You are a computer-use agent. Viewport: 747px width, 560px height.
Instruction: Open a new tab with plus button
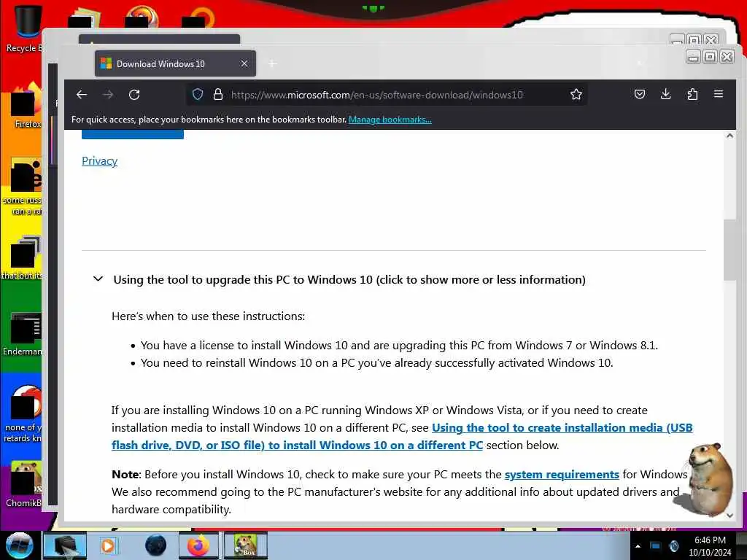pyautogui.click(x=273, y=63)
